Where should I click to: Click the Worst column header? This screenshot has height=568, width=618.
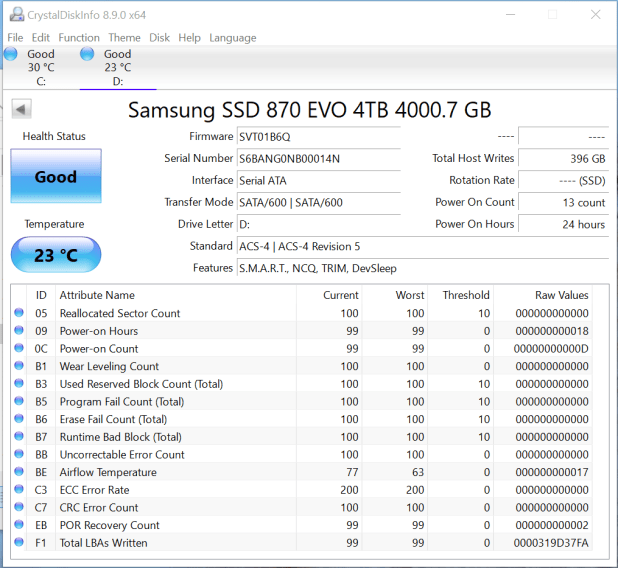pyautogui.click(x=395, y=295)
